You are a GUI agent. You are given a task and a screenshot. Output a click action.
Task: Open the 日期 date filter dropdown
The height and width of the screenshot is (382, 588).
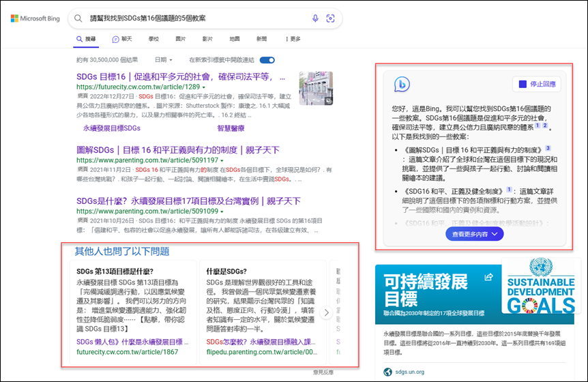[x=164, y=59]
